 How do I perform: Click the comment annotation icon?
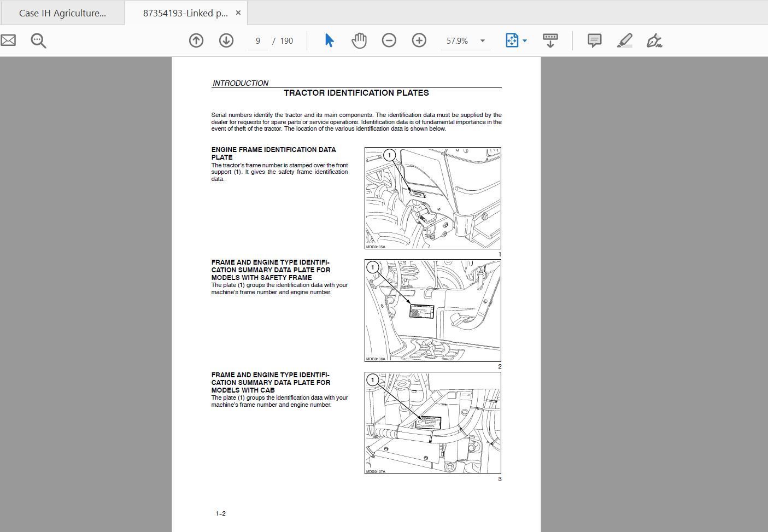594,40
